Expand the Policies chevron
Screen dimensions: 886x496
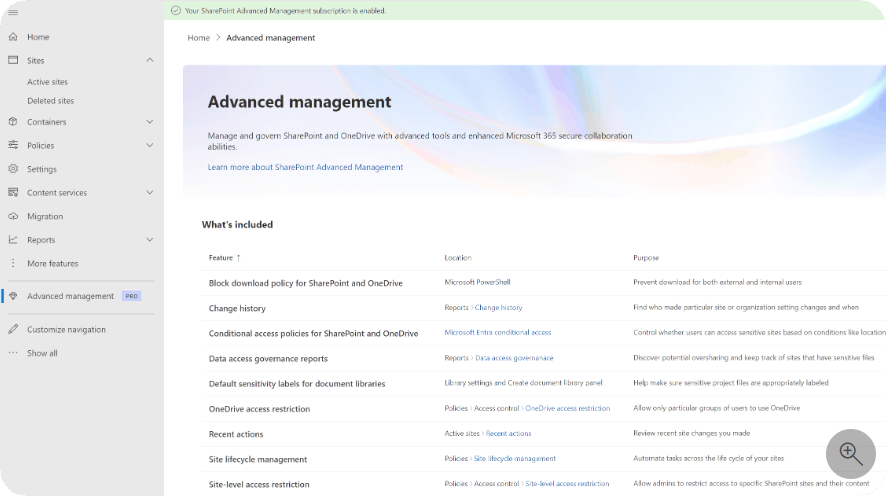point(150,145)
